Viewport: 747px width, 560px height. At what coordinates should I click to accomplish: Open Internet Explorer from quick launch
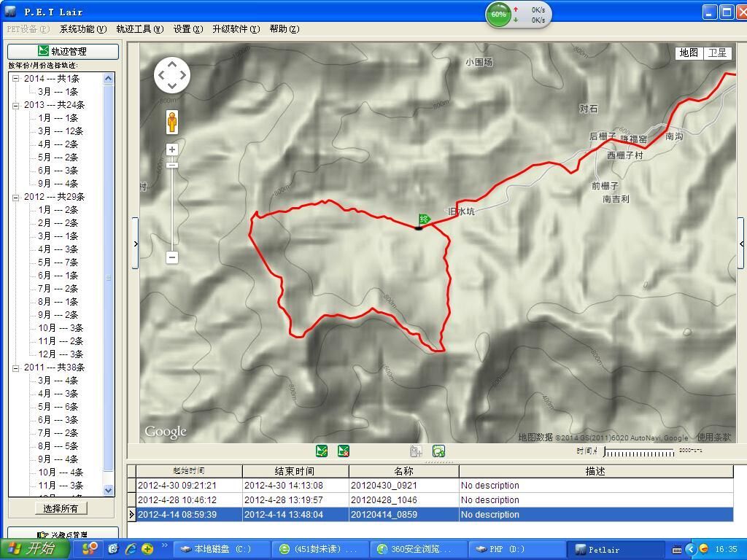pyautogui.click(x=131, y=549)
